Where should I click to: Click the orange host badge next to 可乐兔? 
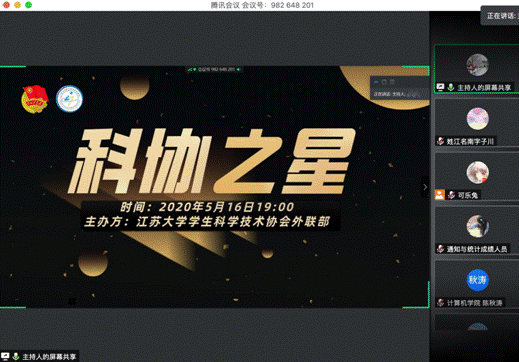tap(440, 195)
